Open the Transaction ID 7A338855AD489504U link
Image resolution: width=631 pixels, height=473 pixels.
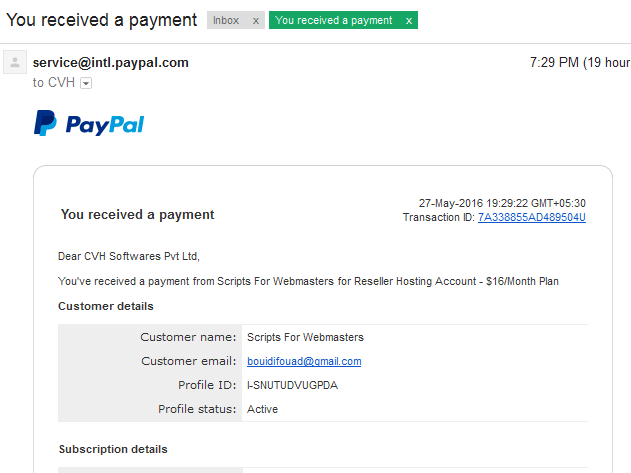click(531, 217)
